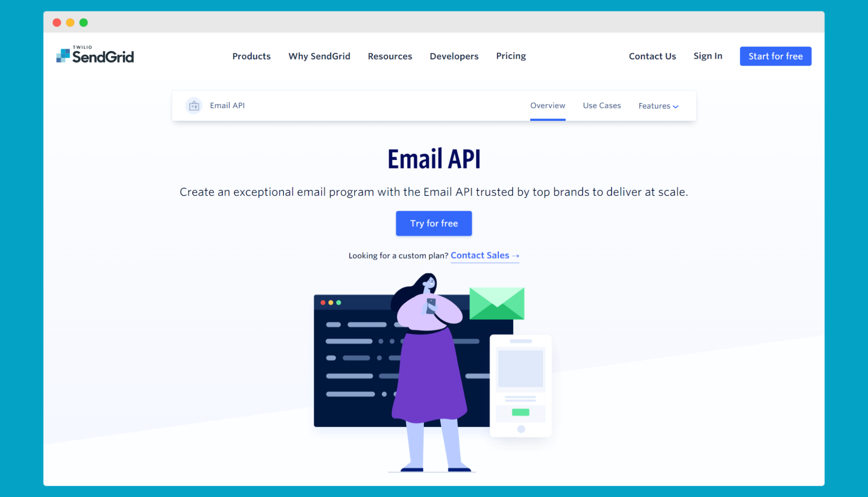
Task: Click the Start for free button
Action: tap(776, 56)
